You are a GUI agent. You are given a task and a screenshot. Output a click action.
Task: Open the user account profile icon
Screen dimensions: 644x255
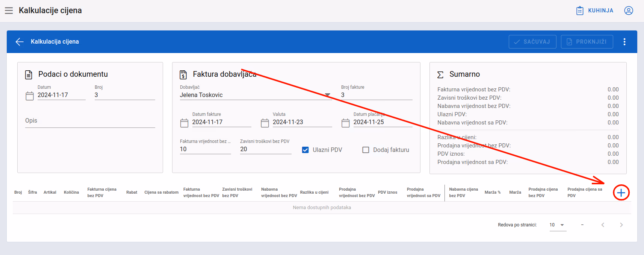(x=629, y=11)
